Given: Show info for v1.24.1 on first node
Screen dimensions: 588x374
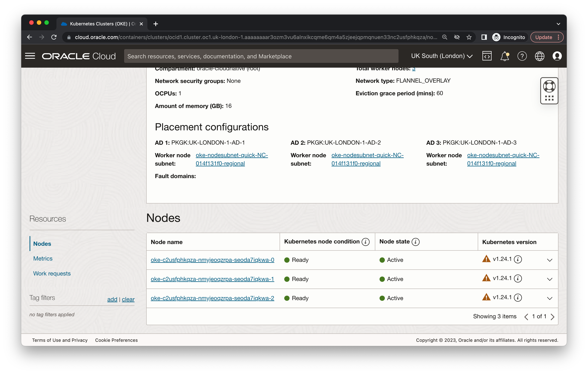Looking at the screenshot, I should [518, 259].
